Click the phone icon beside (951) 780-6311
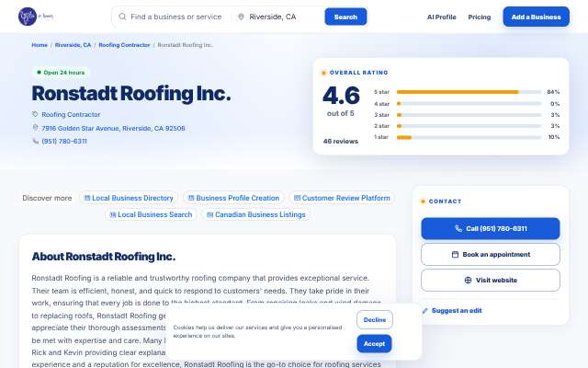This screenshot has height=368, width=588. [36, 141]
